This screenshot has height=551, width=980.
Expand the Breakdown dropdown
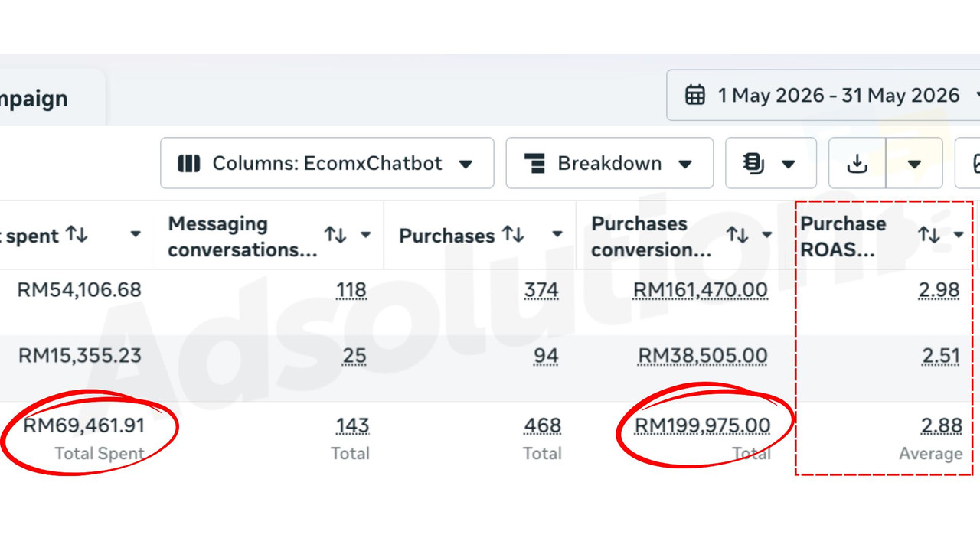(685, 164)
